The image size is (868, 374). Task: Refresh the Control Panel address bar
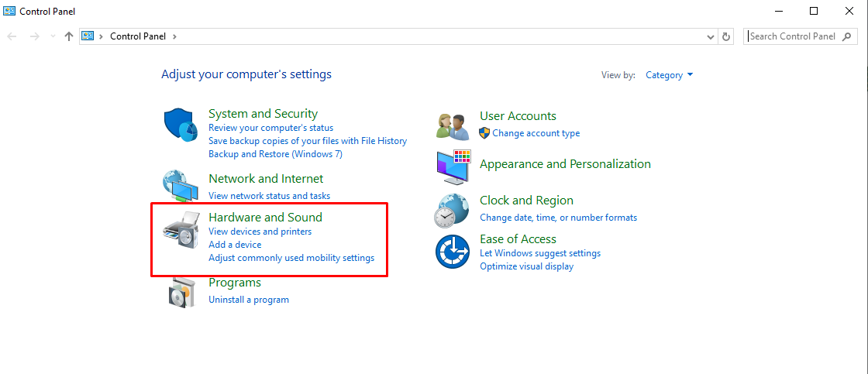point(726,36)
